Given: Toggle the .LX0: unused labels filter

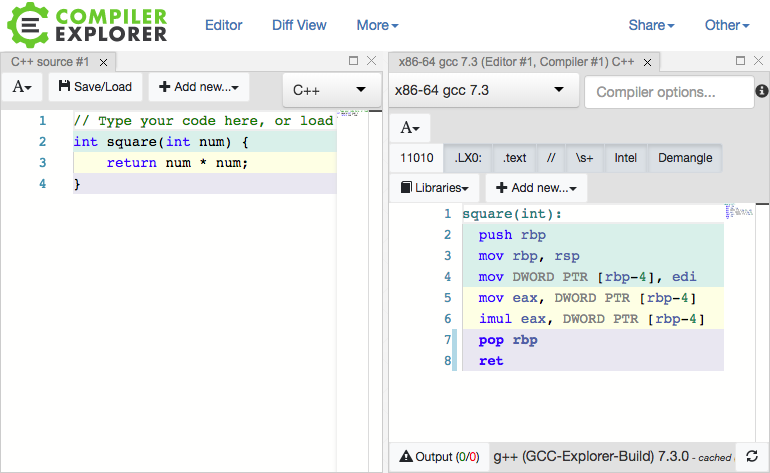Looking at the screenshot, I should (467, 158).
